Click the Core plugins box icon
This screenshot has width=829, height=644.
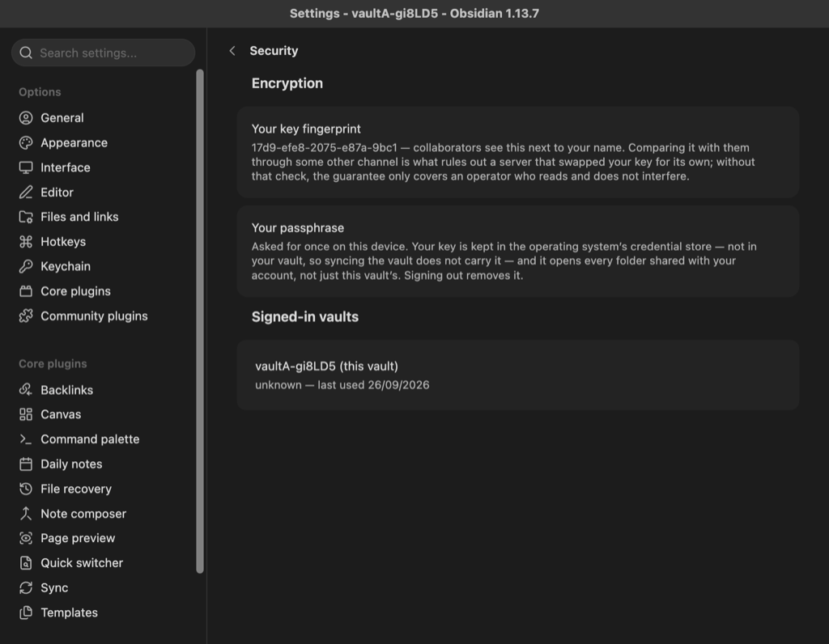click(x=26, y=291)
